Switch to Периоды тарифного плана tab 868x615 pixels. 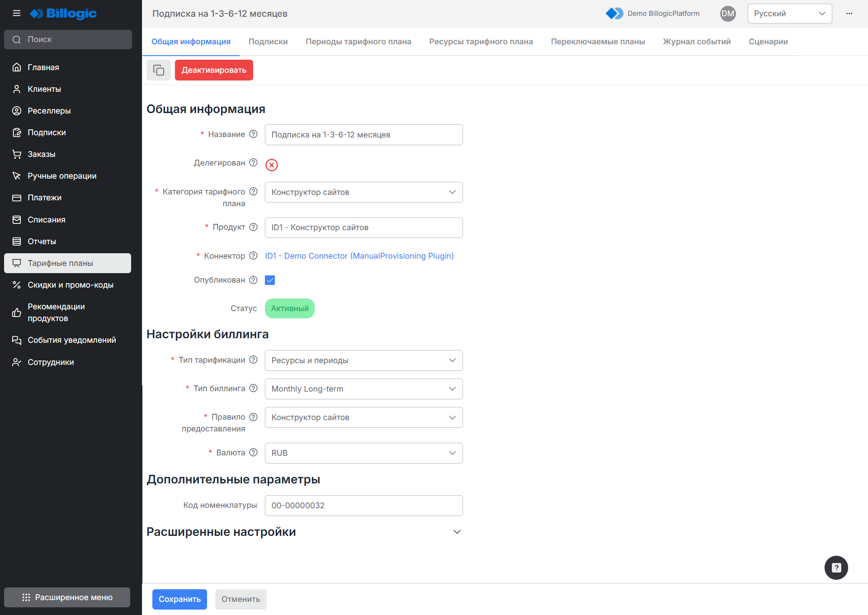358,42
